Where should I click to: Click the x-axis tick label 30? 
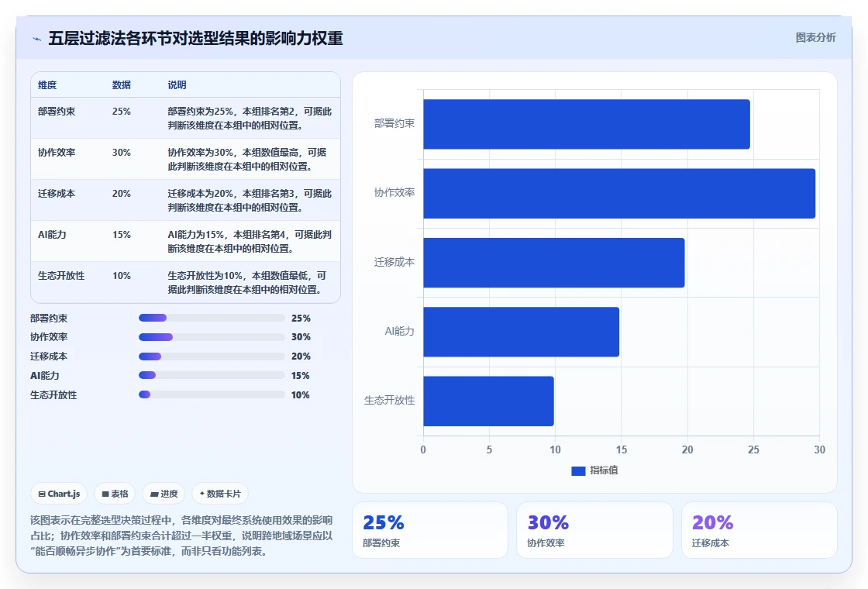coord(819,449)
